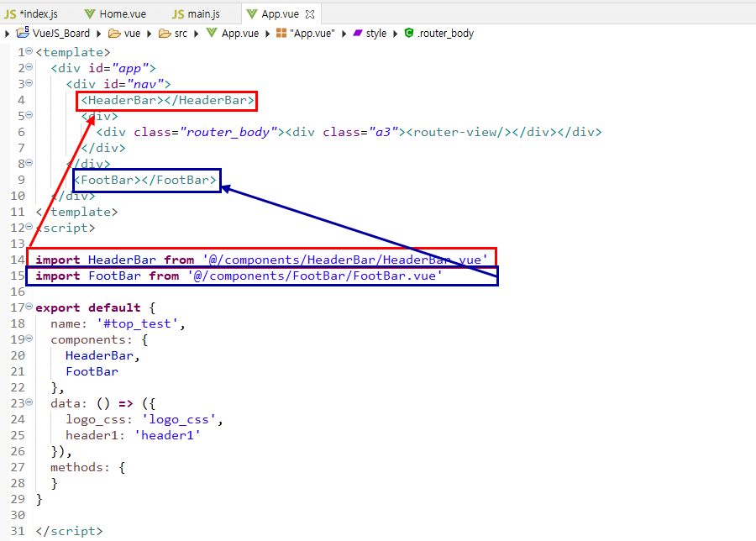
Task: Click the JS file icon on main.js tab
Action: [x=178, y=14]
